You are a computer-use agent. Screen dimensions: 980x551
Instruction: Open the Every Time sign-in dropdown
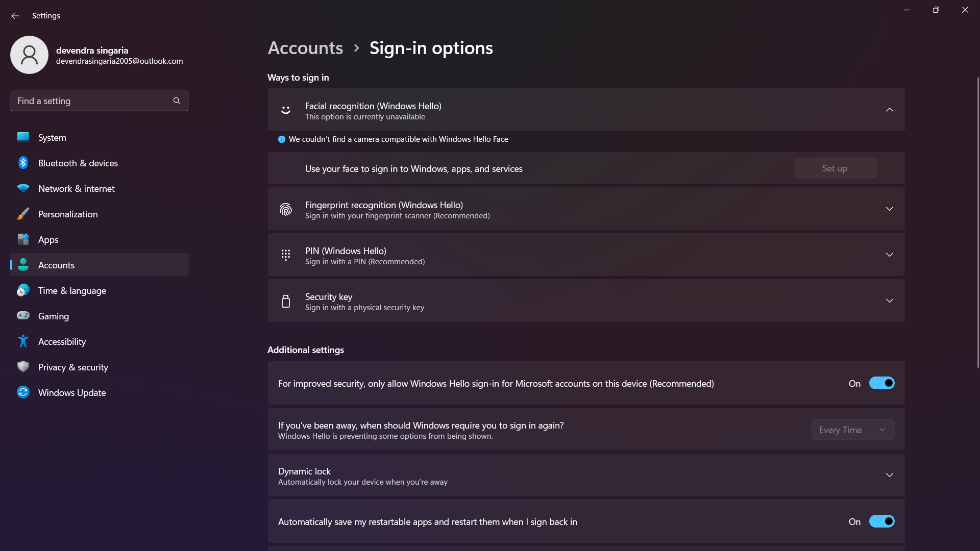point(852,430)
